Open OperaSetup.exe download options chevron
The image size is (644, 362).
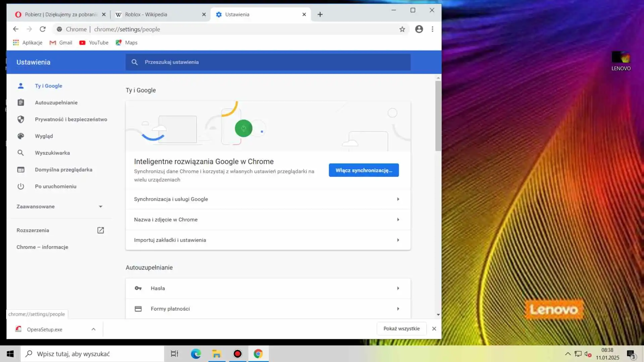click(x=94, y=329)
